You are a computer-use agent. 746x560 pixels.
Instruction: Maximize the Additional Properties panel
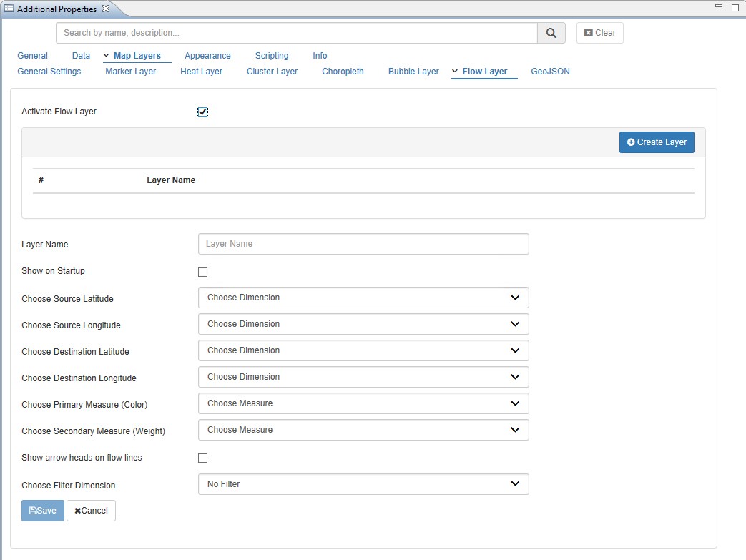tap(735, 7)
